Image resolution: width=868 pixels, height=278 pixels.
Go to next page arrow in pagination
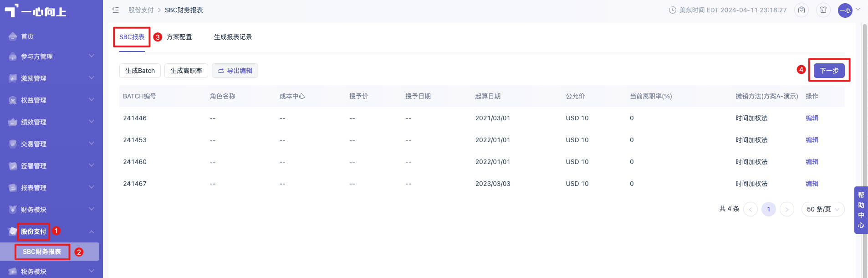pos(787,209)
